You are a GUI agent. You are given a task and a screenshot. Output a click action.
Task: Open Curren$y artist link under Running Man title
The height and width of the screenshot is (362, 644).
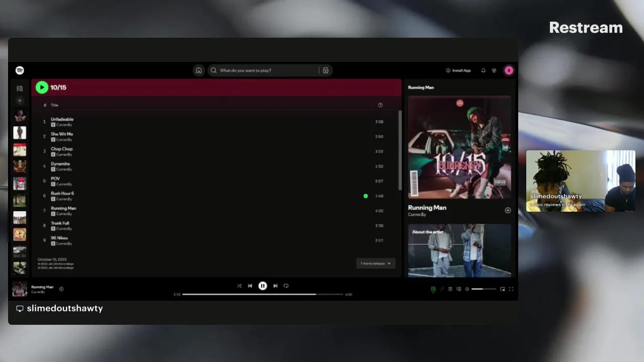[x=417, y=215]
